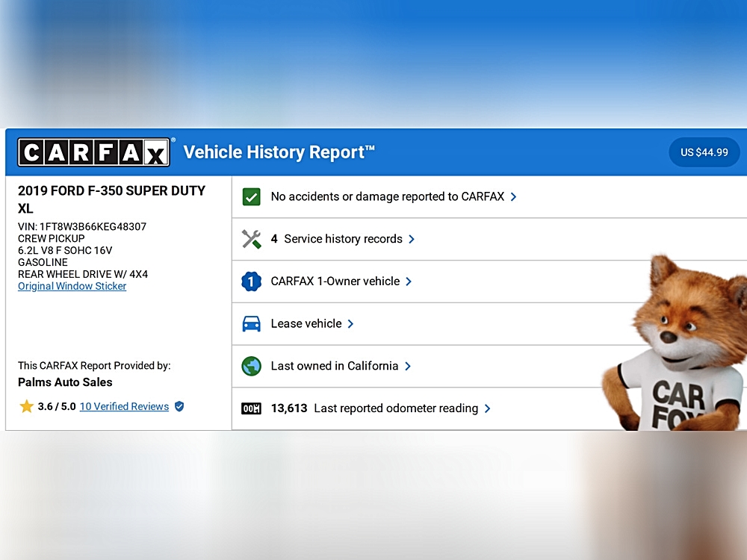Click the verified shield badge icon
The height and width of the screenshot is (560, 747).
point(179,406)
